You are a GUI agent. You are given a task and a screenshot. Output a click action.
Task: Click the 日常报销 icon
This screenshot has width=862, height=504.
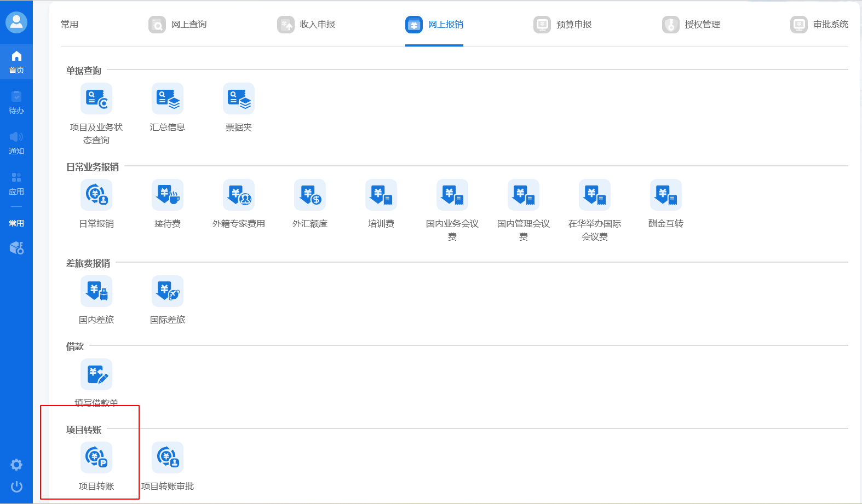[x=96, y=195]
